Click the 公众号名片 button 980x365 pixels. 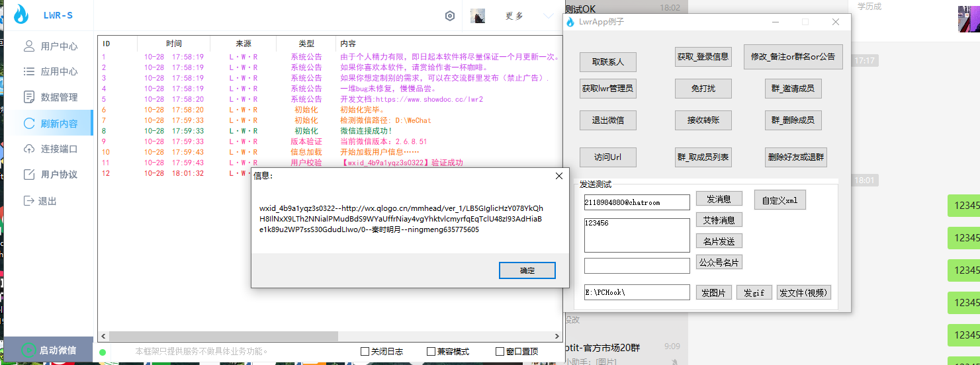[719, 263]
